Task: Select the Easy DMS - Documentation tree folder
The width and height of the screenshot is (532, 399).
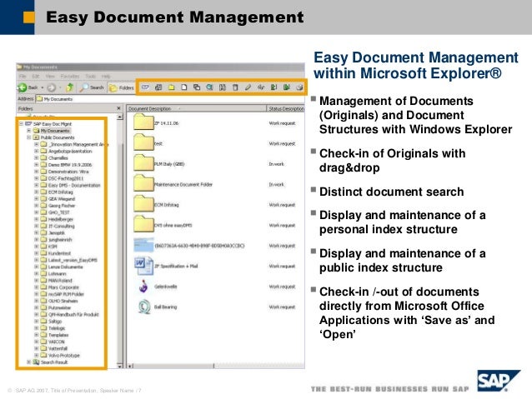Action: pos(71,185)
